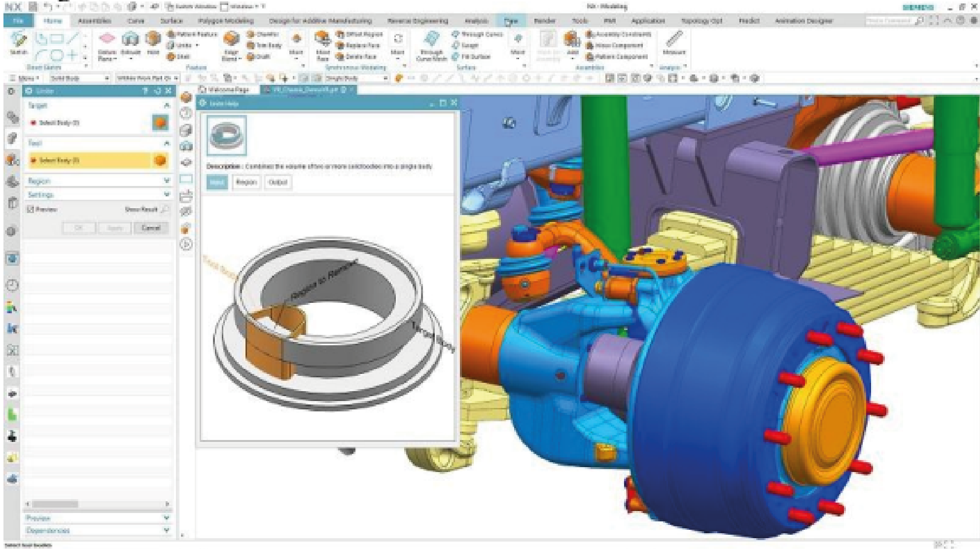Expand the Region section
The height and width of the screenshot is (549, 980).
pyautogui.click(x=166, y=181)
